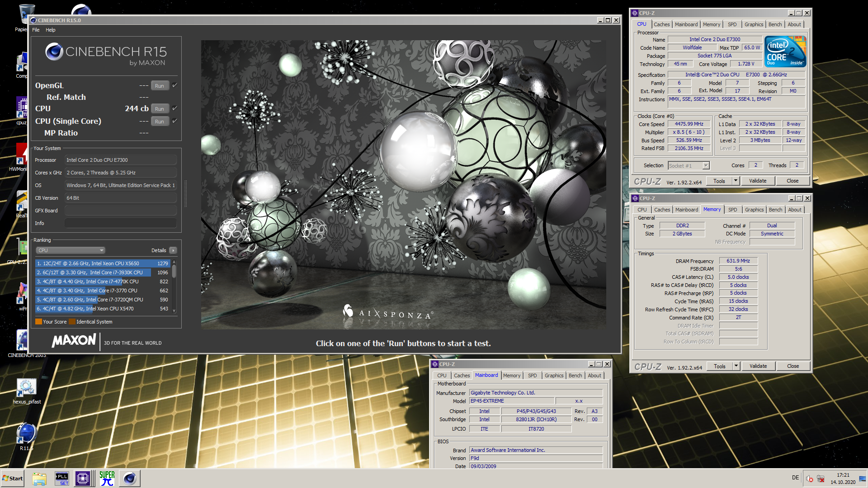Launch Super PI from the taskbar
Image resolution: width=868 pixels, height=488 pixels.
[x=107, y=479]
